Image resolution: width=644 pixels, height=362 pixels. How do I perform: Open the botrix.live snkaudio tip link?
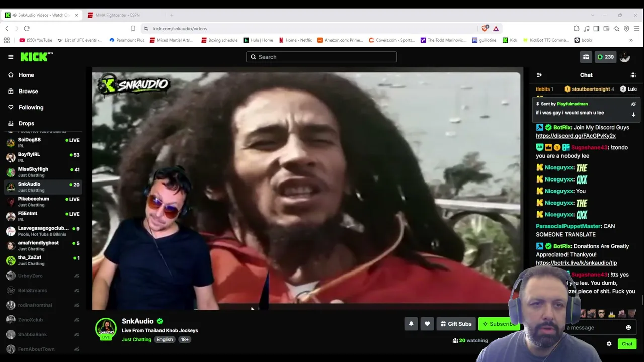click(x=576, y=263)
